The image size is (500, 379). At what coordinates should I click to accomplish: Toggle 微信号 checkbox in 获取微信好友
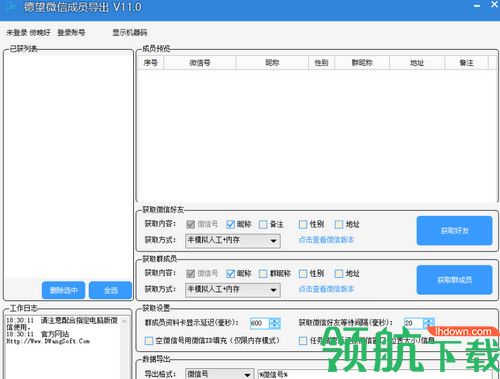point(191,224)
